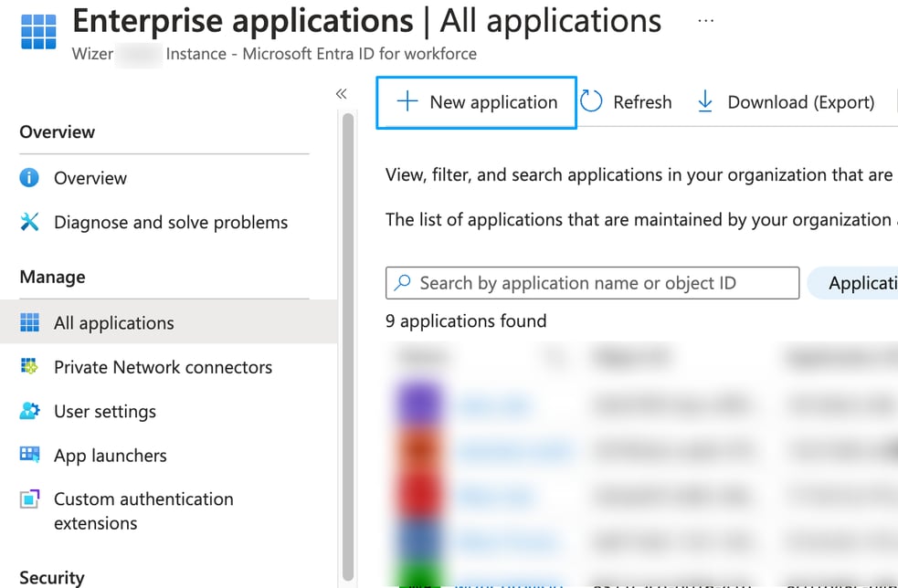Select the Overview info icon
898x588 pixels.
(x=28, y=178)
